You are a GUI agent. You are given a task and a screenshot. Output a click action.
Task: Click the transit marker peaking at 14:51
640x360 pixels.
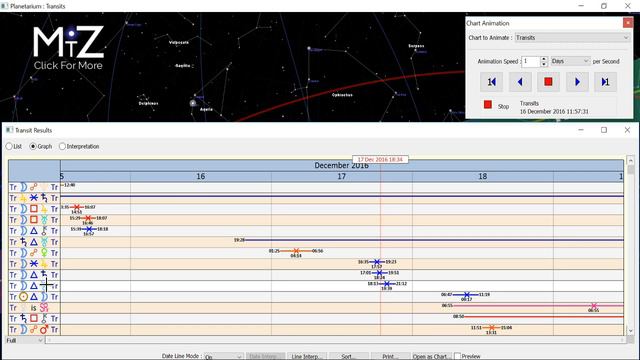point(77,207)
